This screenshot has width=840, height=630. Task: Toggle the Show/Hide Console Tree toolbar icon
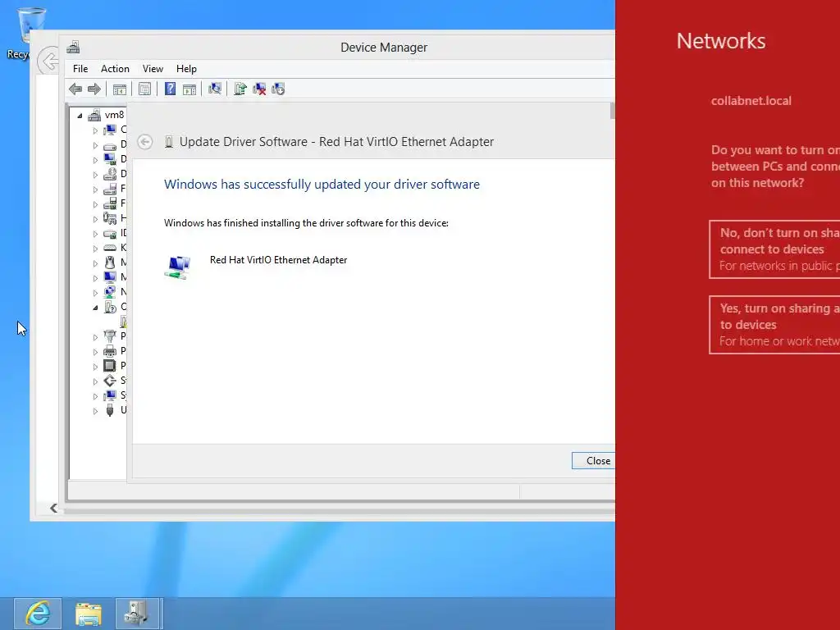point(120,89)
